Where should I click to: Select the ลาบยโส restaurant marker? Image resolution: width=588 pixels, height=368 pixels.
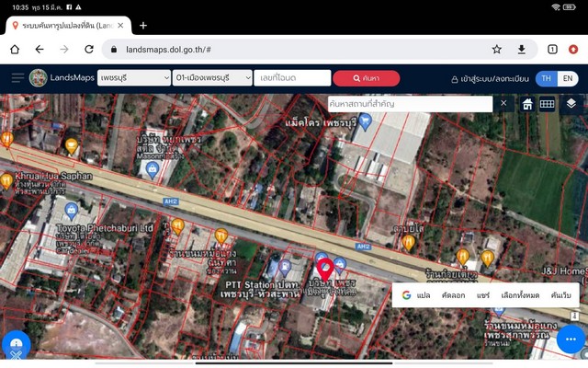click(x=408, y=242)
